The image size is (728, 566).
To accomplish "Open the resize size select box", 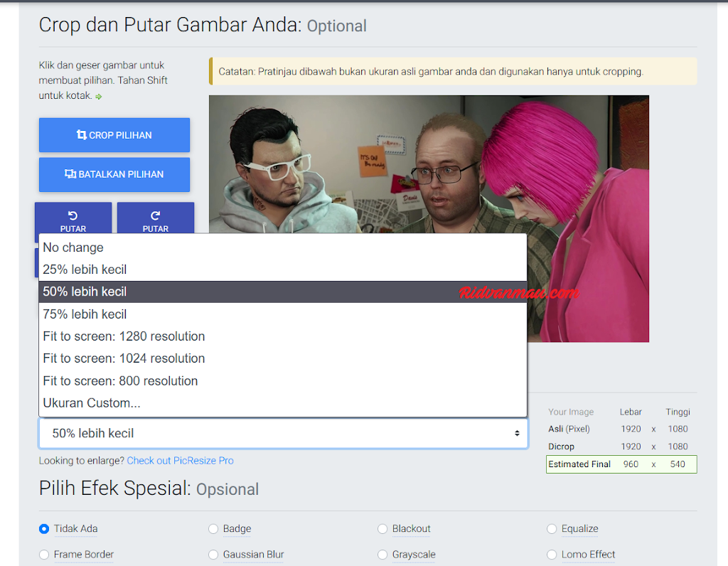I will [x=283, y=433].
